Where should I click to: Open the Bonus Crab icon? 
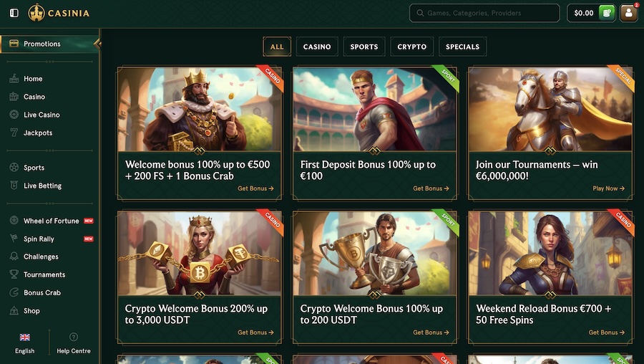pyautogui.click(x=14, y=292)
